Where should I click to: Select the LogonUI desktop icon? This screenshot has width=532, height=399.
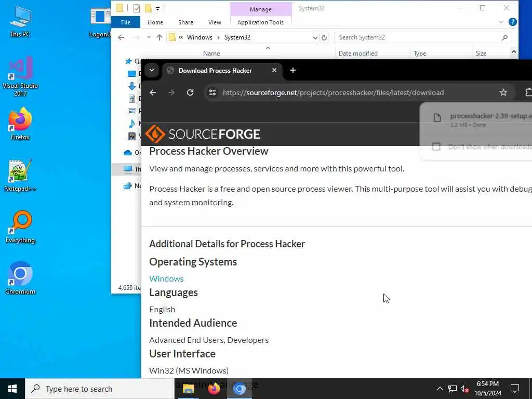tap(100, 22)
